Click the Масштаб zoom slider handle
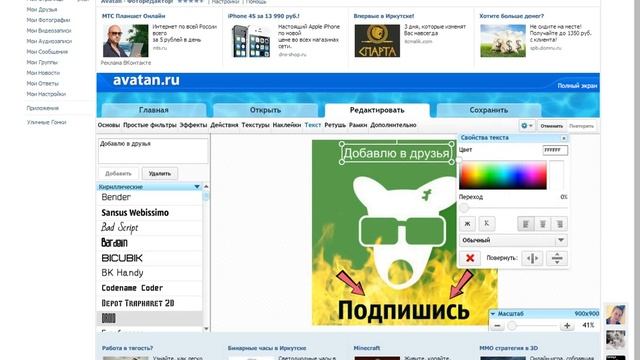 tap(512, 325)
